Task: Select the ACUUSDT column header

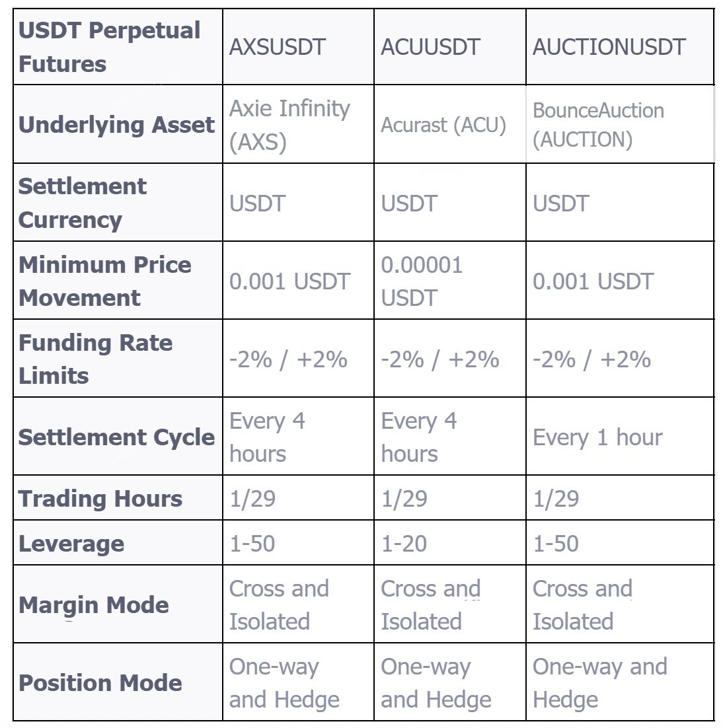Action: coord(430,47)
